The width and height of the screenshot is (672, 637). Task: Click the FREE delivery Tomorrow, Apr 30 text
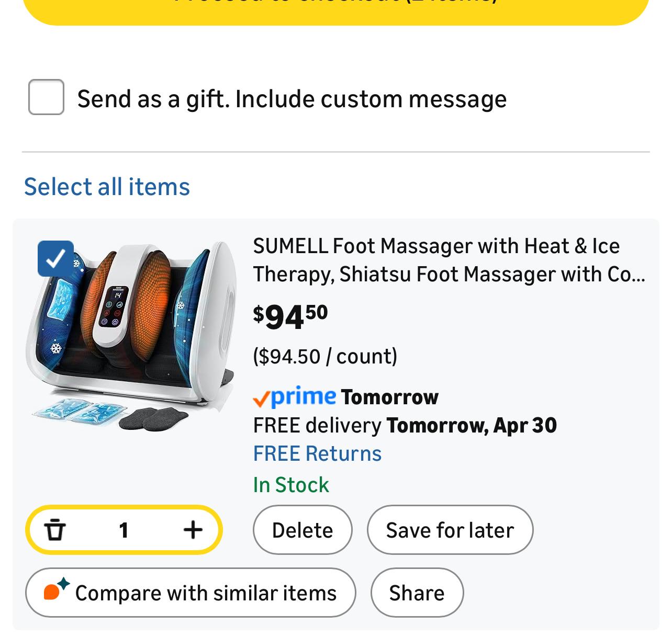point(405,425)
